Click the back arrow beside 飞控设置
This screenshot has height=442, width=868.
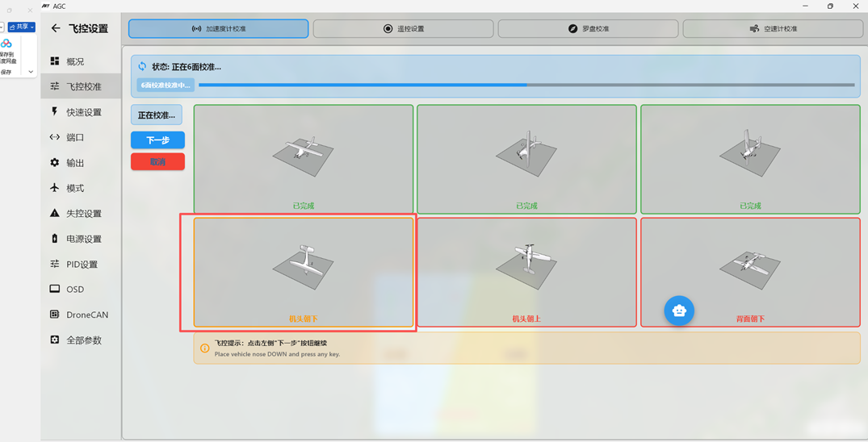coord(56,28)
